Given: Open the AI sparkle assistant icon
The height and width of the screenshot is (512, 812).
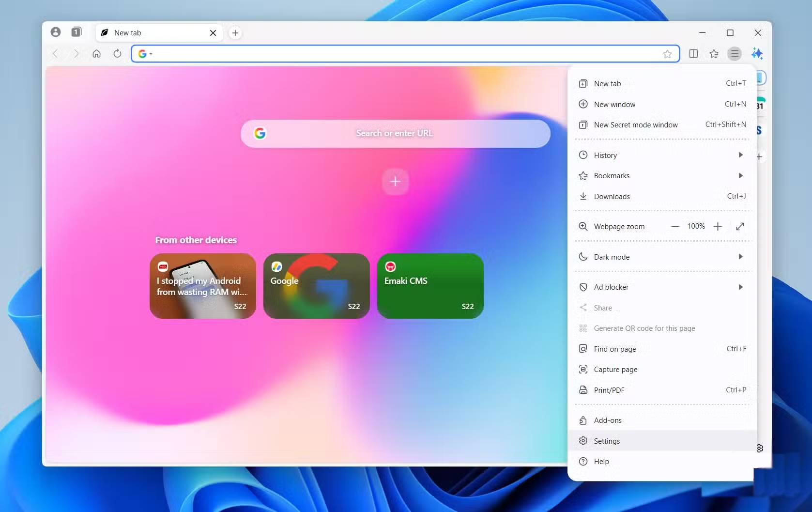Looking at the screenshot, I should coord(757,54).
